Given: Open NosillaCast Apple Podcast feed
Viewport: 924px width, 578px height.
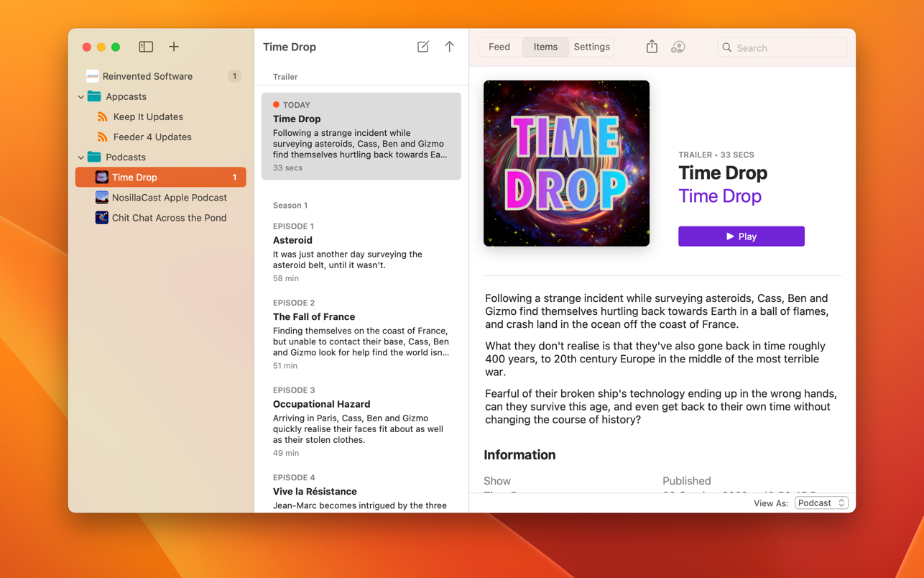Looking at the screenshot, I should [x=169, y=198].
